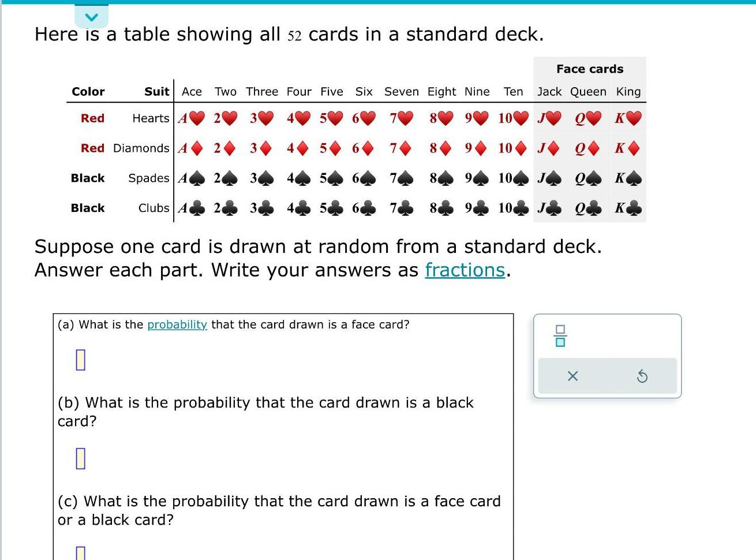Click the Face cards column header
Screen dimensions: 756x560
pyautogui.click(x=589, y=69)
